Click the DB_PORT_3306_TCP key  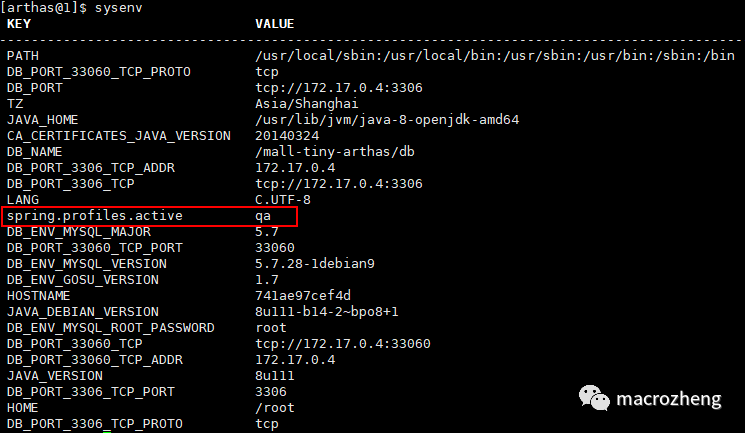[x=71, y=184]
